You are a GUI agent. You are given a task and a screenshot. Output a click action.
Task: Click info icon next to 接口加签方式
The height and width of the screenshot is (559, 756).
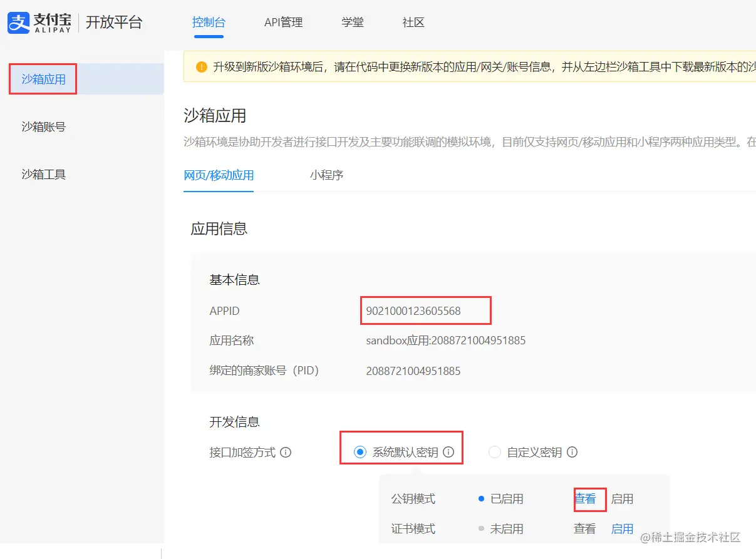coord(286,452)
